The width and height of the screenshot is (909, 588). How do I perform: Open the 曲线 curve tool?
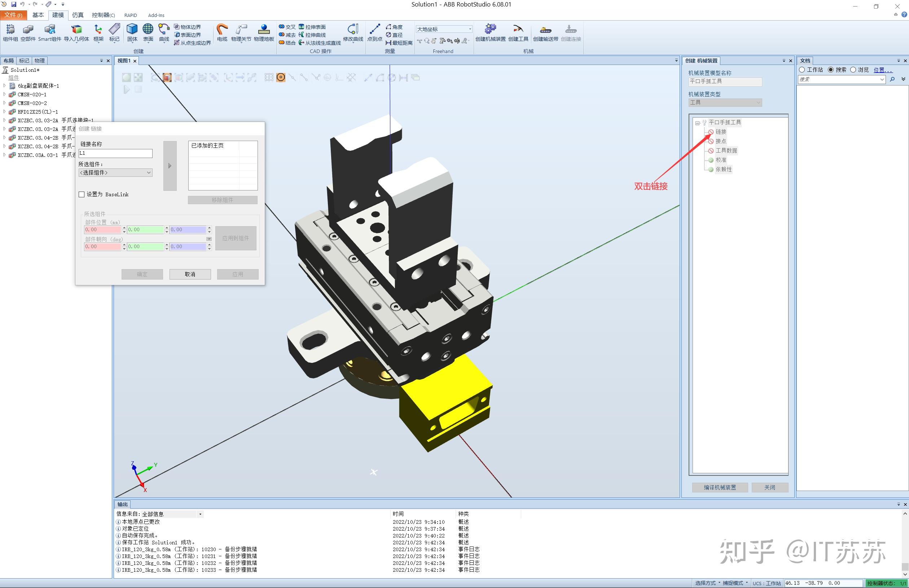pyautogui.click(x=164, y=32)
